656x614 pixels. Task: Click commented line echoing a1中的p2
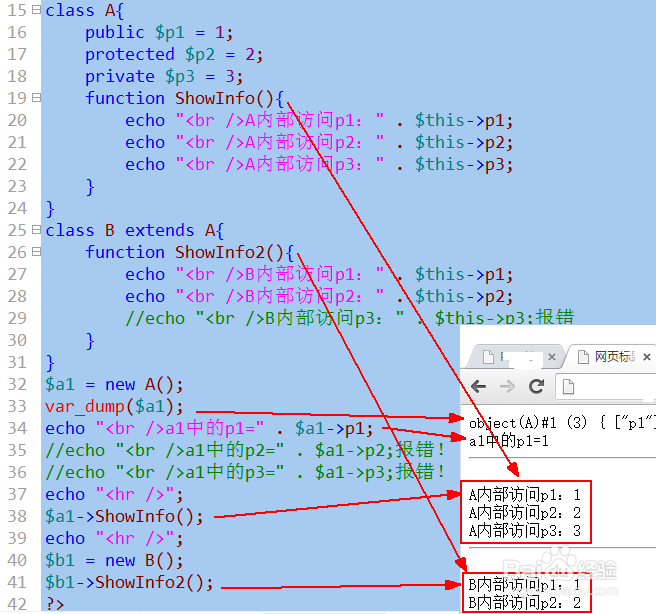pos(245,450)
